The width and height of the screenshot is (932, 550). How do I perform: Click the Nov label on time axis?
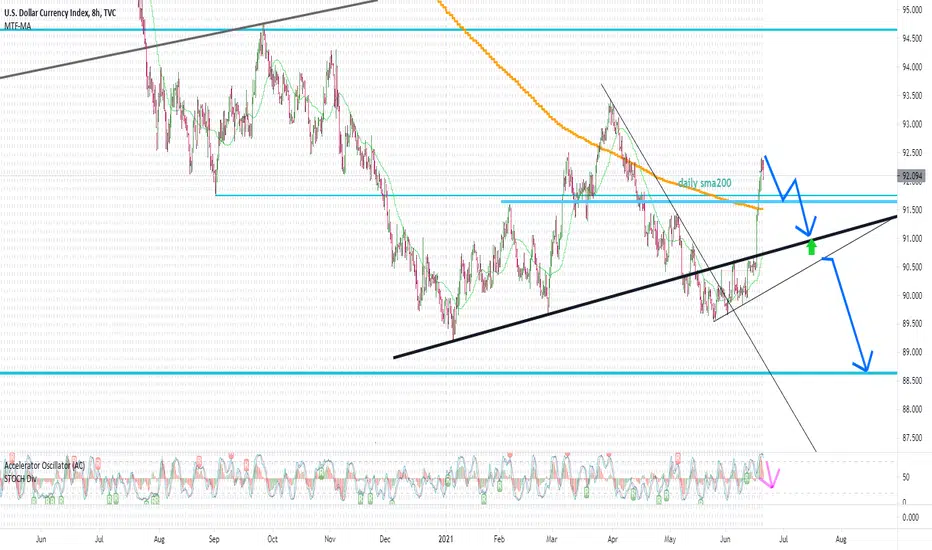330,539
